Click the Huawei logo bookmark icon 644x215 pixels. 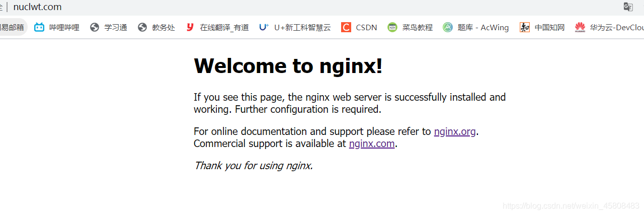point(580,27)
